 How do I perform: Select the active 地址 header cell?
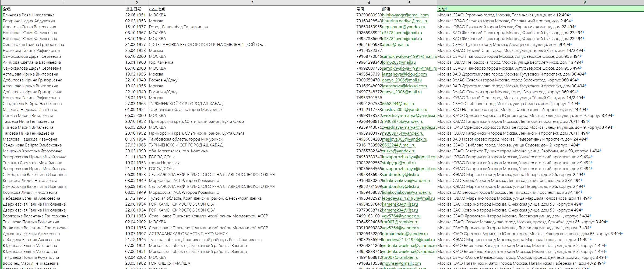point(540,9)
